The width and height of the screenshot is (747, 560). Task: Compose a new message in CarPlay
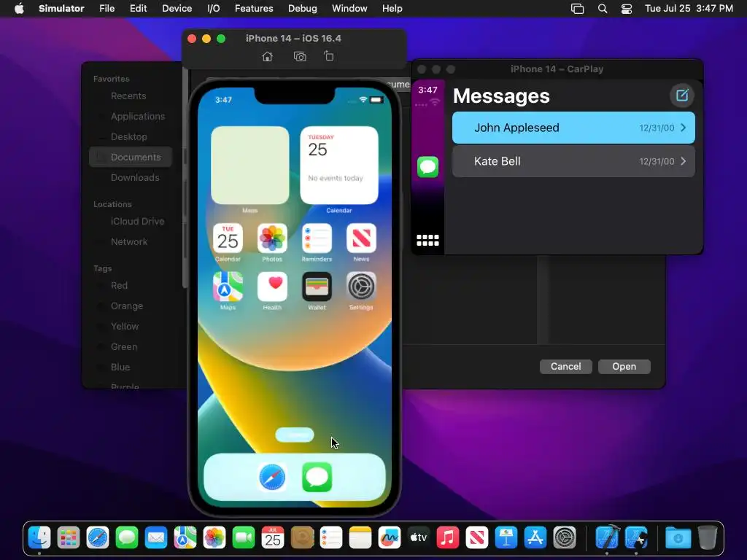tap(682, 96)
